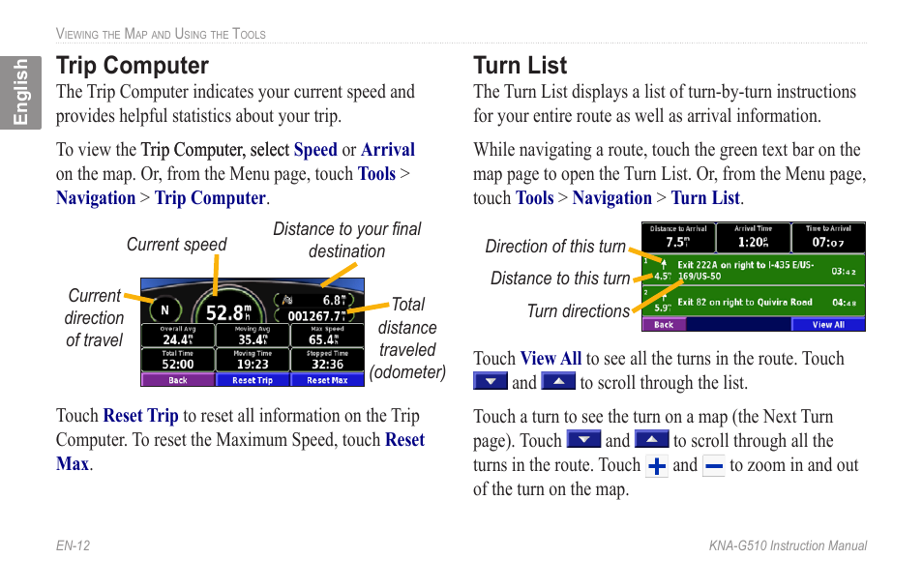
Task: Click the down arrow icon after 'page). Touch'
Action: coord(583,439)
